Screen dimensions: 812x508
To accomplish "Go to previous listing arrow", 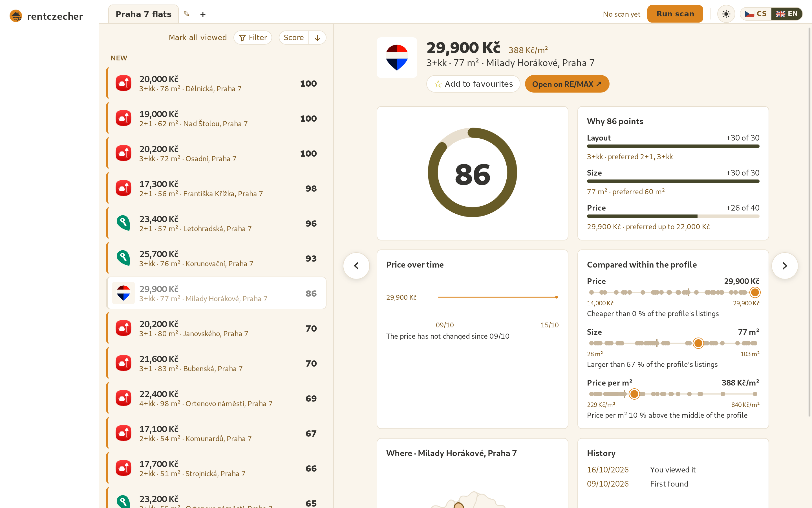I will tap(356, 266).
